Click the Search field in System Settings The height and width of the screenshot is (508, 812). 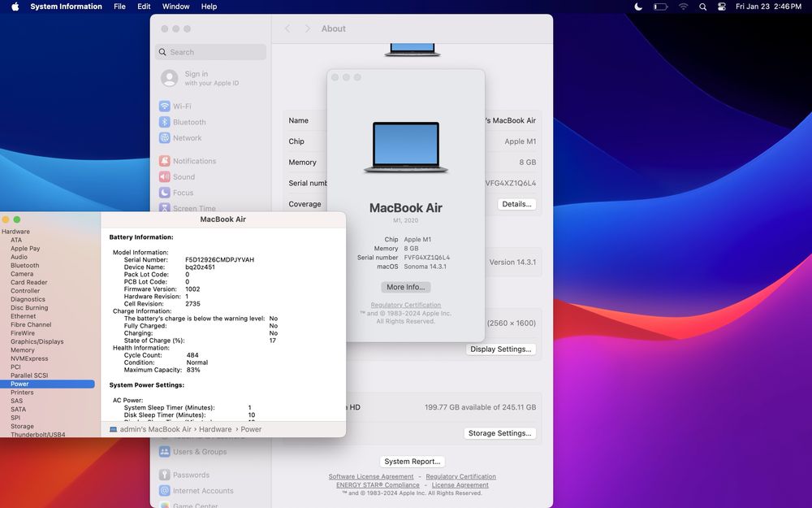(x=210, y=52)
